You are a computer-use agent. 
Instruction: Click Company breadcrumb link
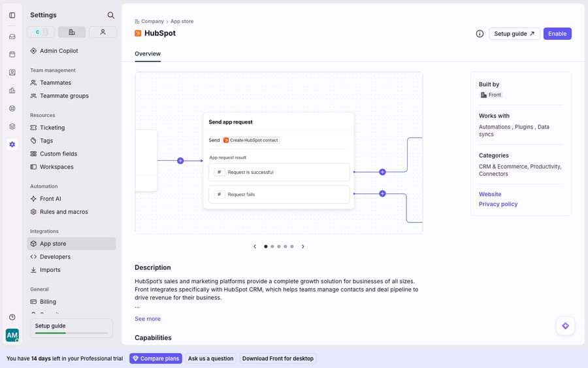tap(152, 22)
